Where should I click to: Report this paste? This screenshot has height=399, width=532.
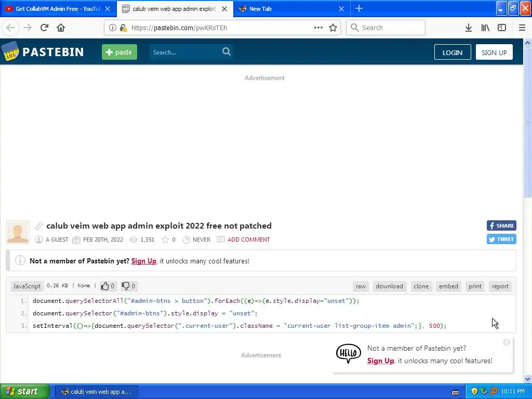click(x=500, y=286)
